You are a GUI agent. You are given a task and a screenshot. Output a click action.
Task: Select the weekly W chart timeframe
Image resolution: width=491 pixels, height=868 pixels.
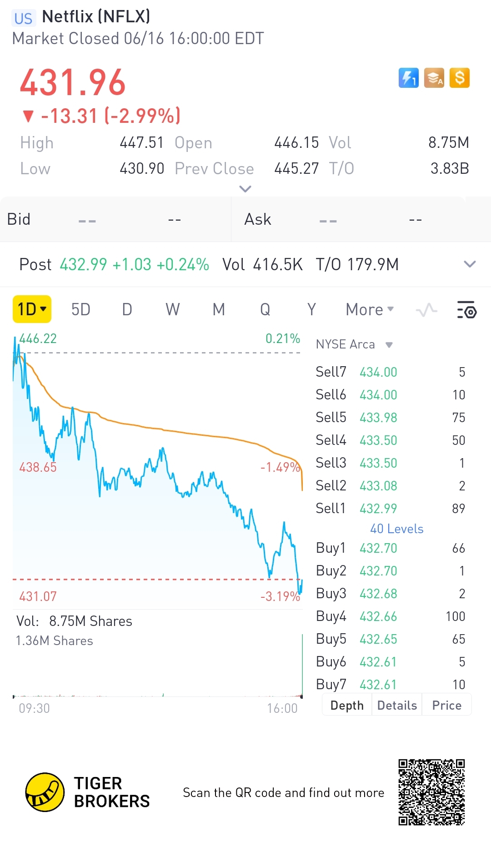click(x=172, y=310)
